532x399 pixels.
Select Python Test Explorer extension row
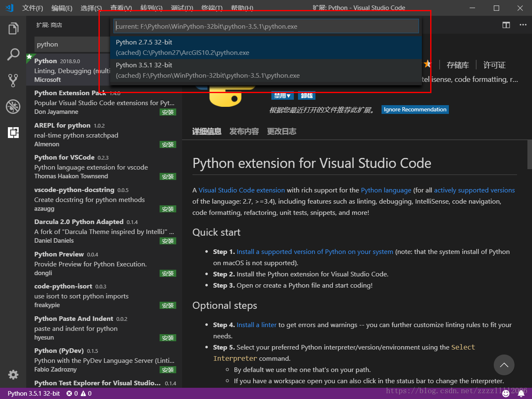click(104, 383)
